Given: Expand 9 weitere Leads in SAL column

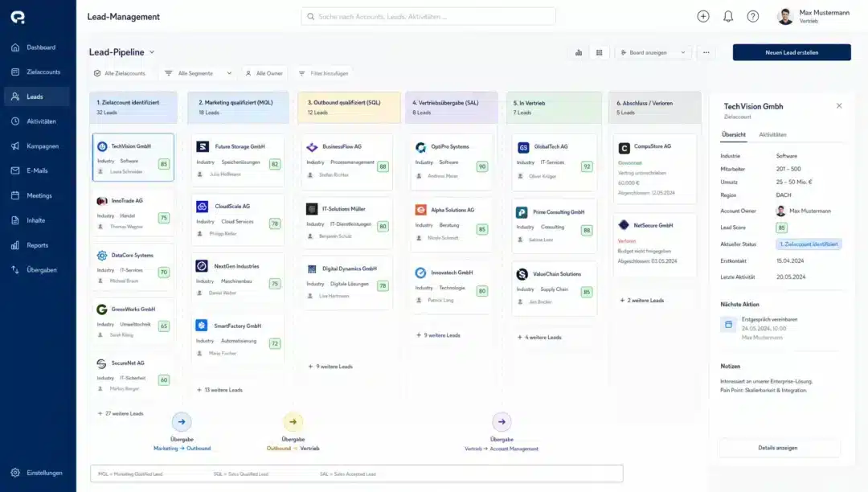Looking at the screenshot, I should pyautogui.click(x=438, y=334).
